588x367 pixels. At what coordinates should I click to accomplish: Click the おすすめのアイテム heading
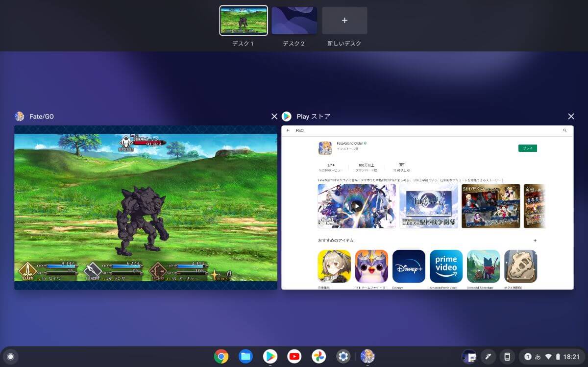click(336, 241)
